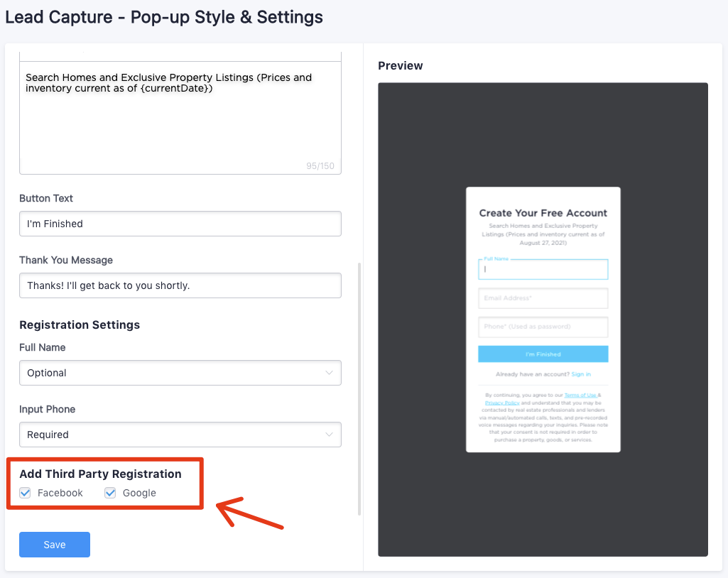The width and height of the screenshot is (728, 578).
Task: Click the 'Create Your Free Account' popup heading
Action: point(543,213)
